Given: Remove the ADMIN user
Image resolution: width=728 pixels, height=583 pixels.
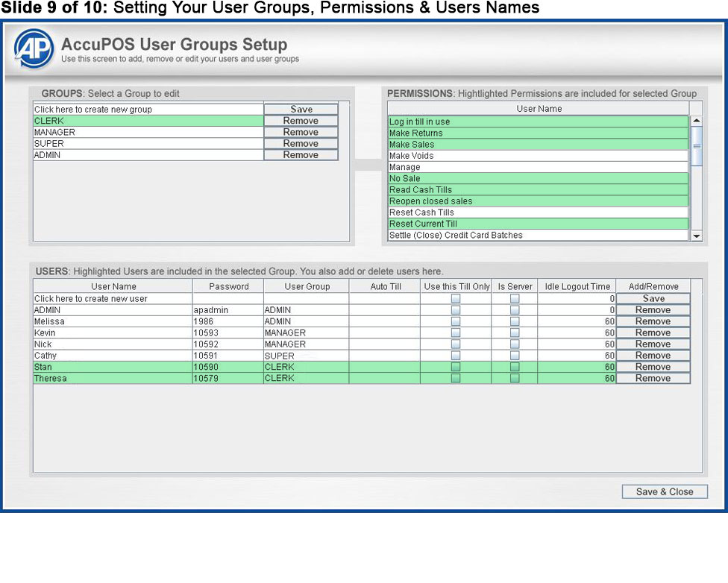Looking at the screenshot, I should (653, 310).
